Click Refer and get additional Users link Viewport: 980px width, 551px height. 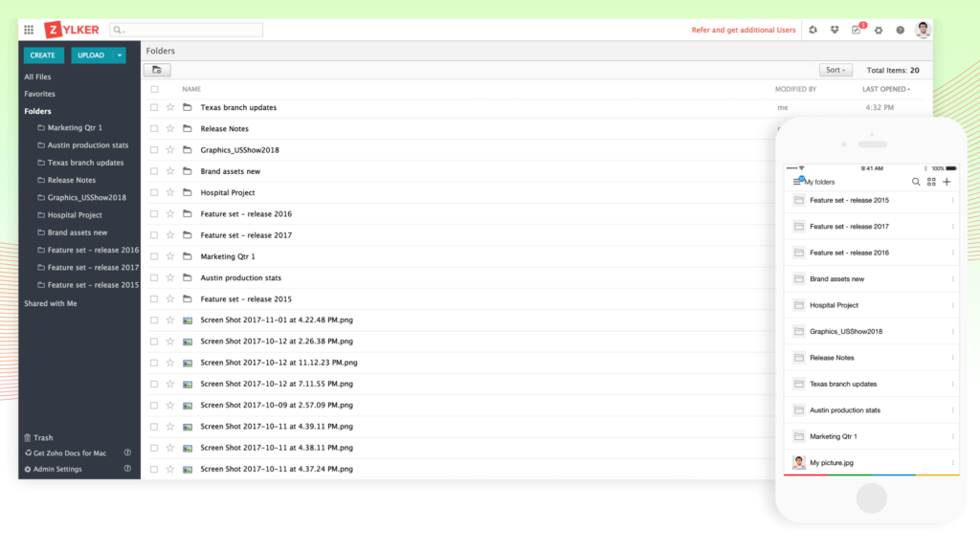tap(743, 30)
